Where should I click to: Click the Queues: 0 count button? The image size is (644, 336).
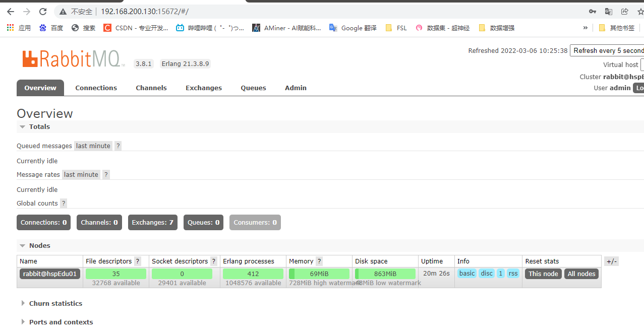pyautogui.click(x=204, y=222)
